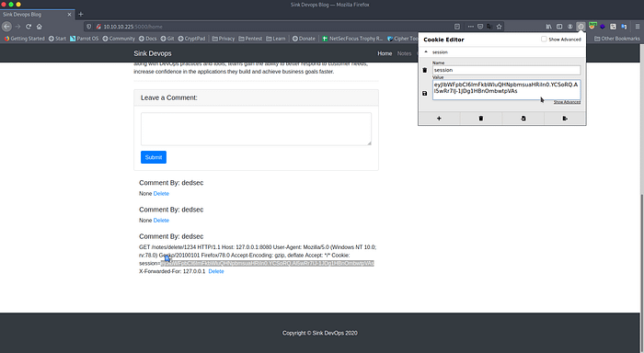Click the cookie Value text area

(506, 89)
